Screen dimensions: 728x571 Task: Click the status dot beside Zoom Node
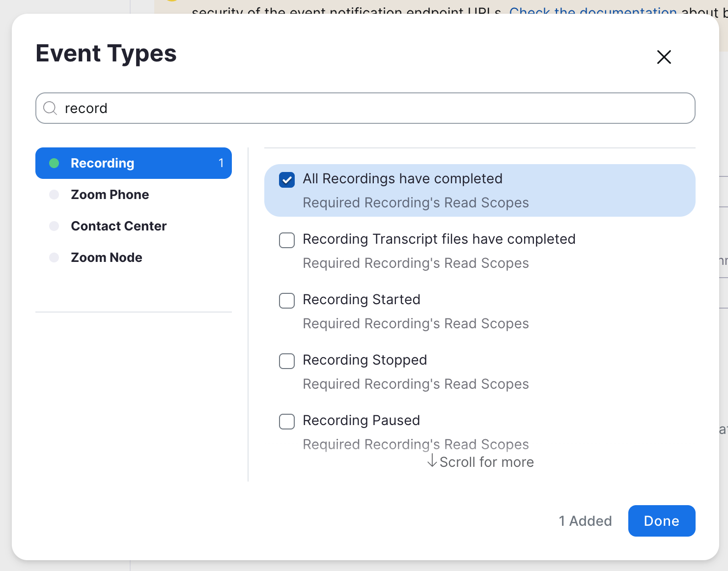(x=54, y=257)
